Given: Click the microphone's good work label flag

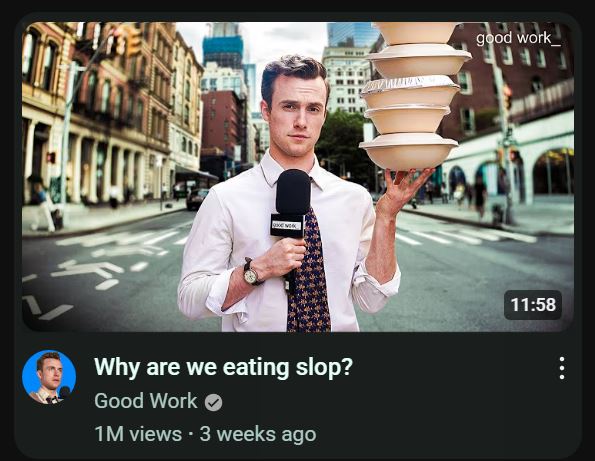Looking at the screenshot, I should click(287, 226).
